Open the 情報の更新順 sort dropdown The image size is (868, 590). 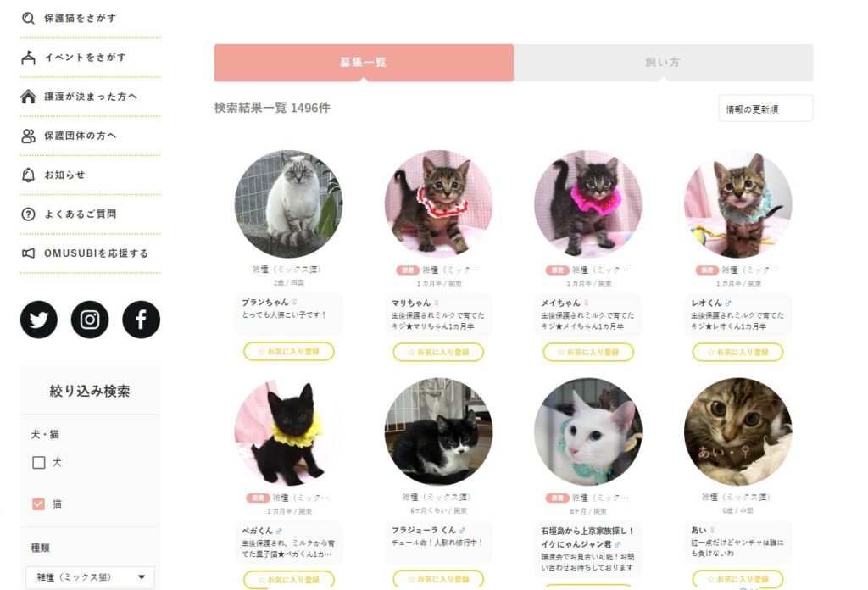[x=765, y=109]
